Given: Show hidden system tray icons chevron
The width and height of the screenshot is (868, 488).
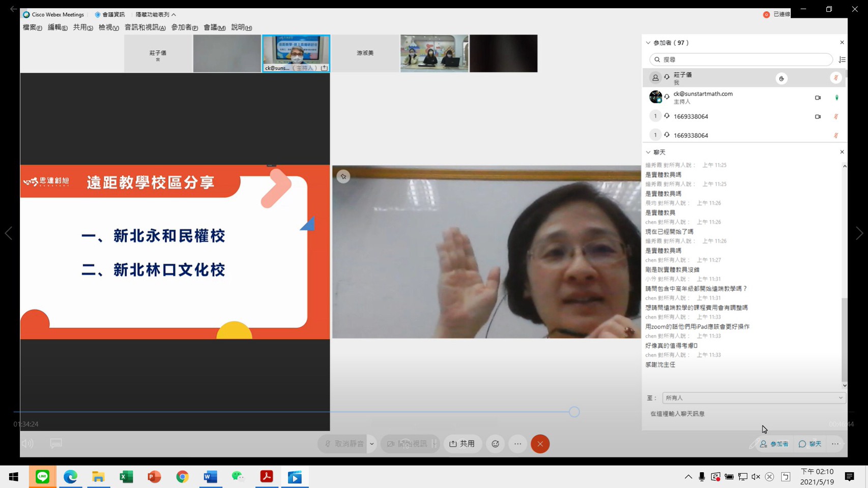Looking at the screenshot, I should pos(688,477).
